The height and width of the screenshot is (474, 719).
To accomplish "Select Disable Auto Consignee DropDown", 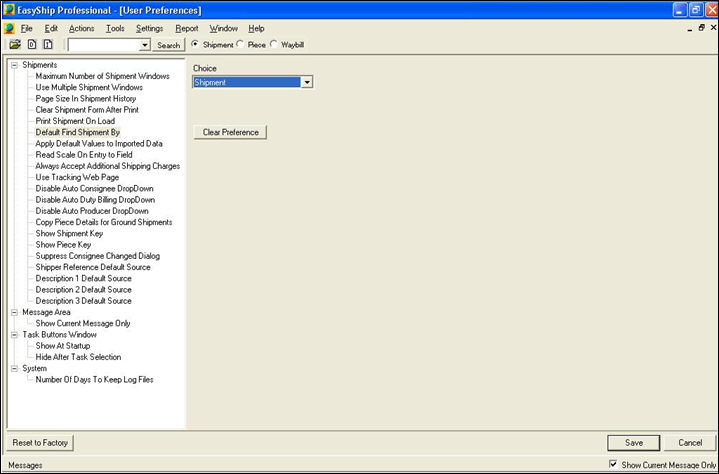I will pyautogui.click(x=94, y=188).
